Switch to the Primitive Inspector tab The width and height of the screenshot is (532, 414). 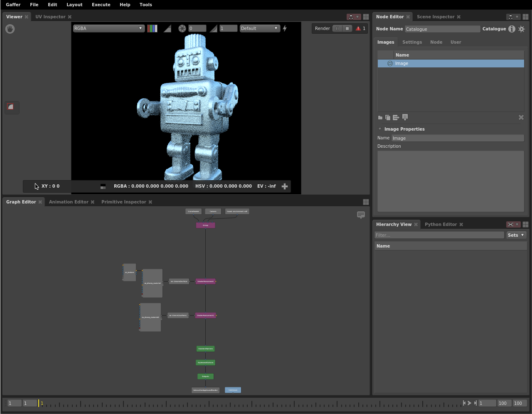pos(123,202)
